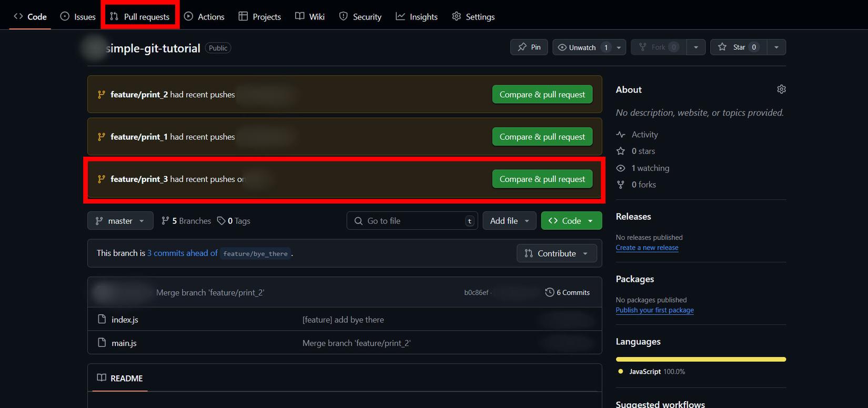Edit About details gear icon
Viewport: 868px width, 408px height.
coord(781,89)
